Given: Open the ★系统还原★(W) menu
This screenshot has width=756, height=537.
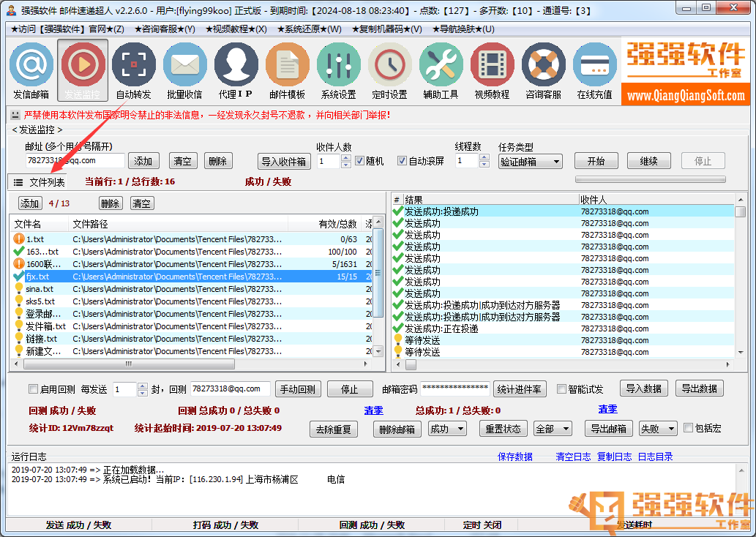Looking at the screenshot, I should (310, 29).
